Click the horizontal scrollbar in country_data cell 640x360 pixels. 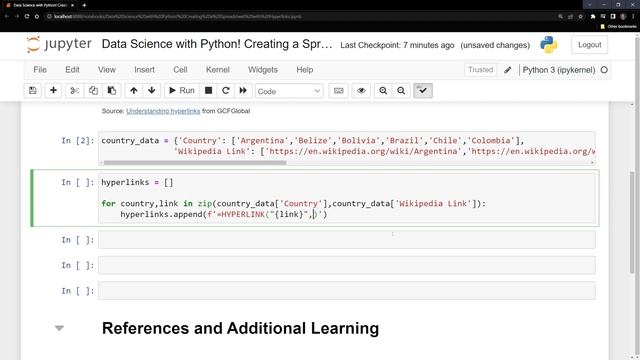pos(195,162)
